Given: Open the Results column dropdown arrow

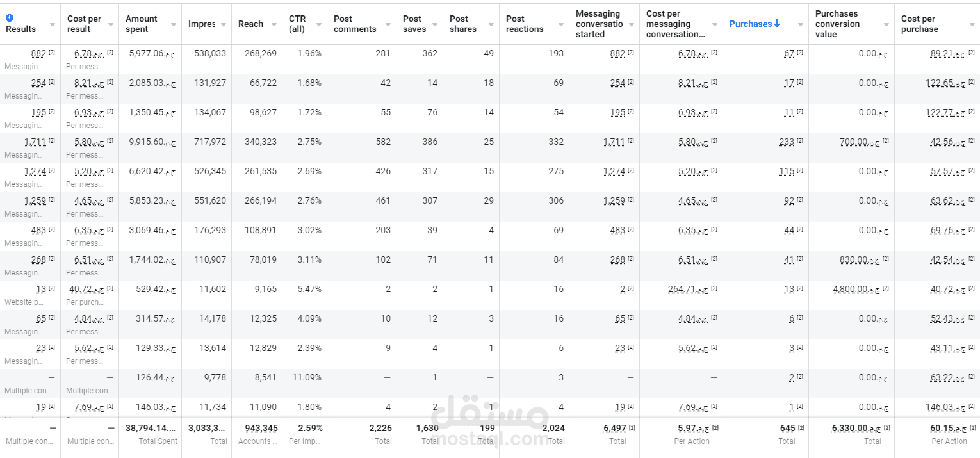Looking at the screenshot, I should pos(53,24).
